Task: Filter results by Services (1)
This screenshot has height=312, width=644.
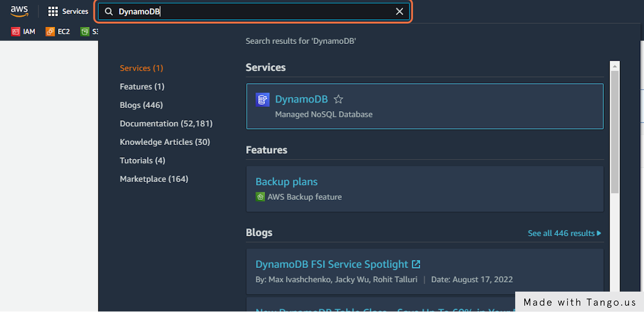Action: (141, 68)
